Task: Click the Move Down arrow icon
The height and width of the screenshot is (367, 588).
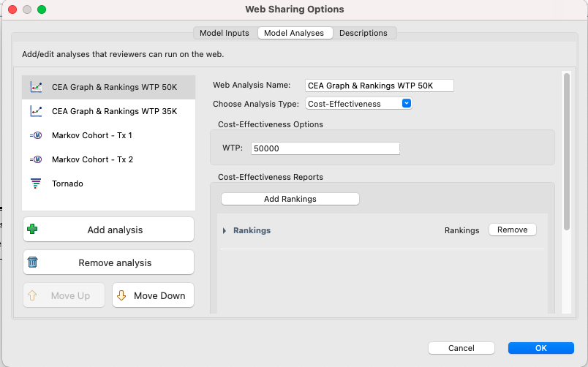Action: click(x=121, y=295)
